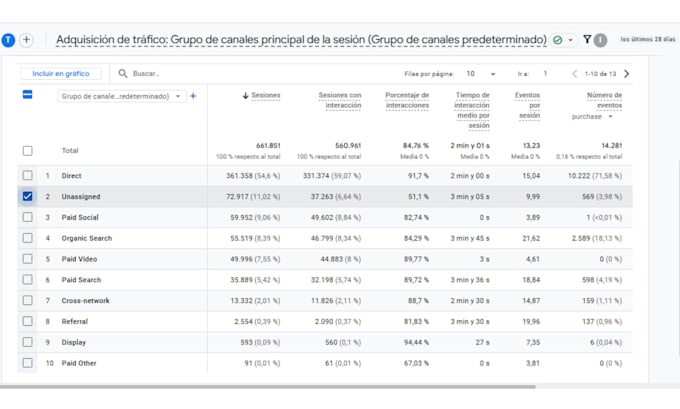Image resolution: width=680 pixels, height=409 pixels.
Task: Check the Paid Social row checkbox
Action: [x=27, y=217]
